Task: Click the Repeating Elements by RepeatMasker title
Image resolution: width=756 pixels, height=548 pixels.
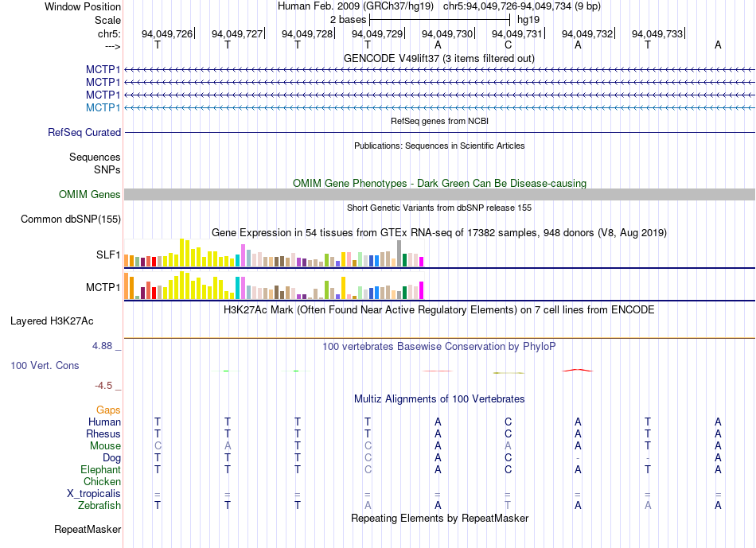Action: pos(439,518)
